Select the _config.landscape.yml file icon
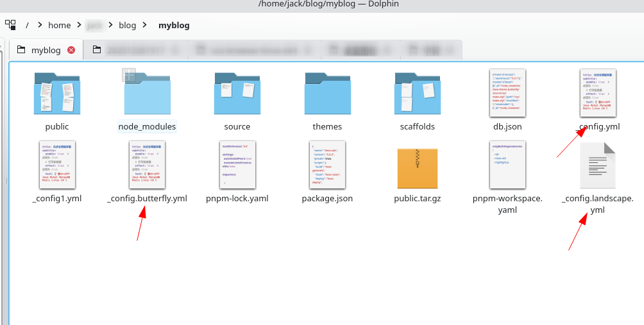Screen dimensions: 644x325 (x=597, y=165)
